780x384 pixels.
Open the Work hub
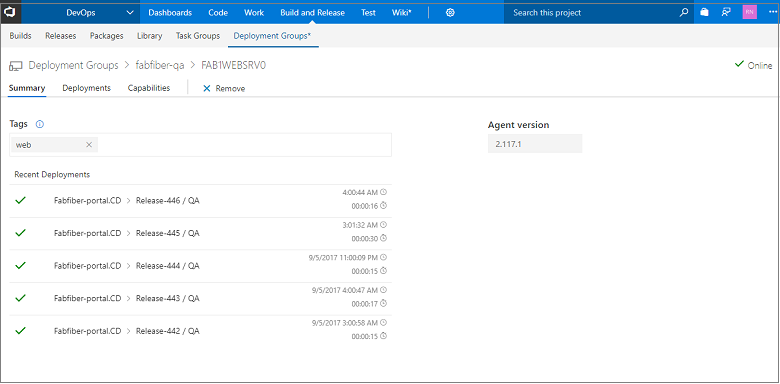(x=254, y=13)
